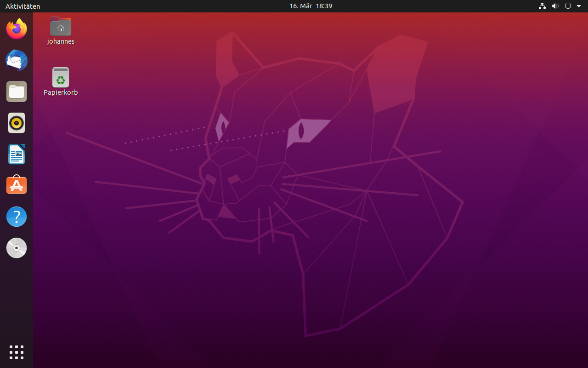
Task: Select the Papierkorb trash icon
Action: click(61, 77)
